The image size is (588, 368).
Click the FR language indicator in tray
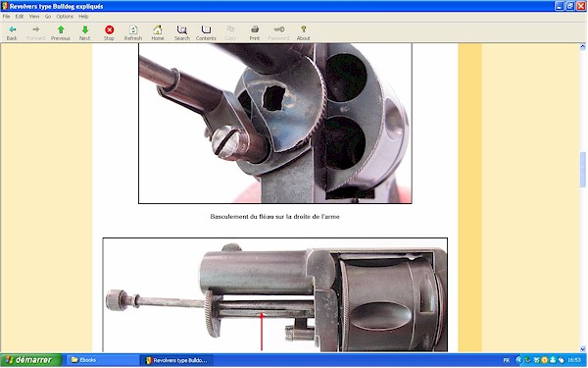pos(507,360)
